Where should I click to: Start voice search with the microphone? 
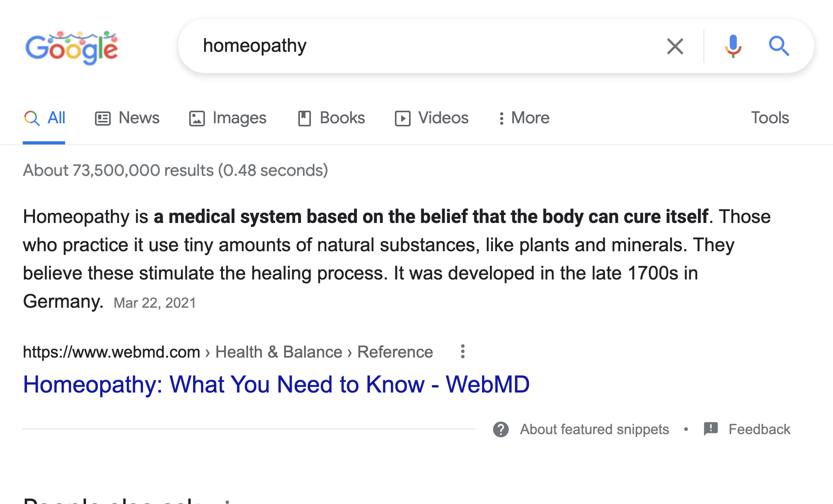coord(733,46)
